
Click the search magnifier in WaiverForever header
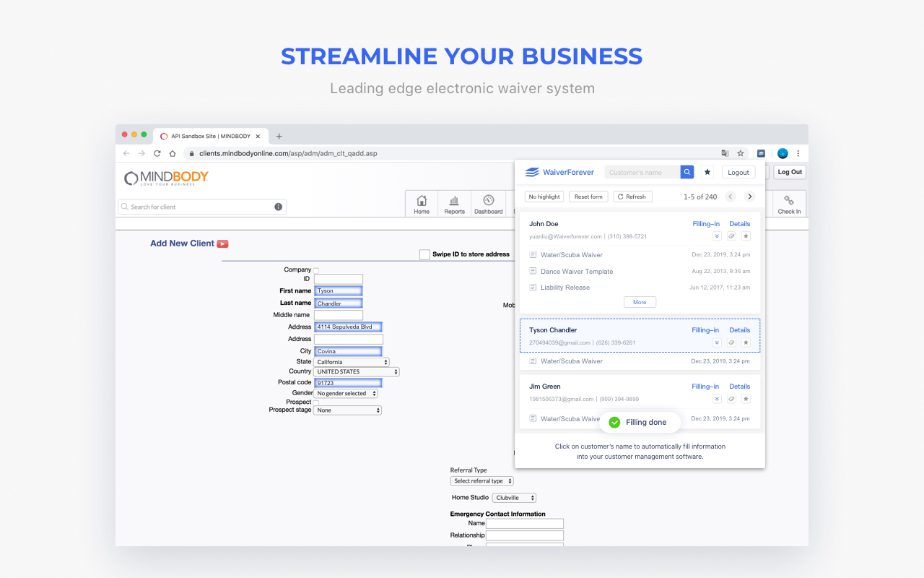(x=687, y=172)
